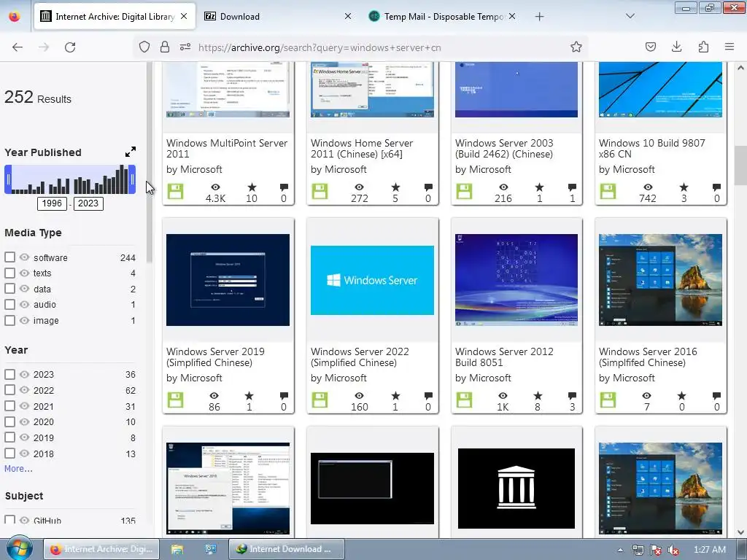Open Windows MultiPoint Server 2011 title link
The image size is (747, 560).
[227, 149]
